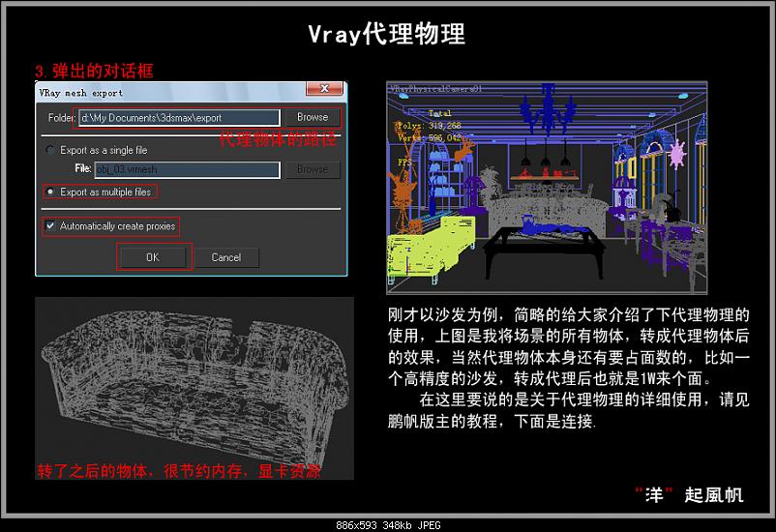Toggle Automatically create proxies checkbox
Image resolution: width=776 pixels, height=532 pixels.
(x=50, y=226)
